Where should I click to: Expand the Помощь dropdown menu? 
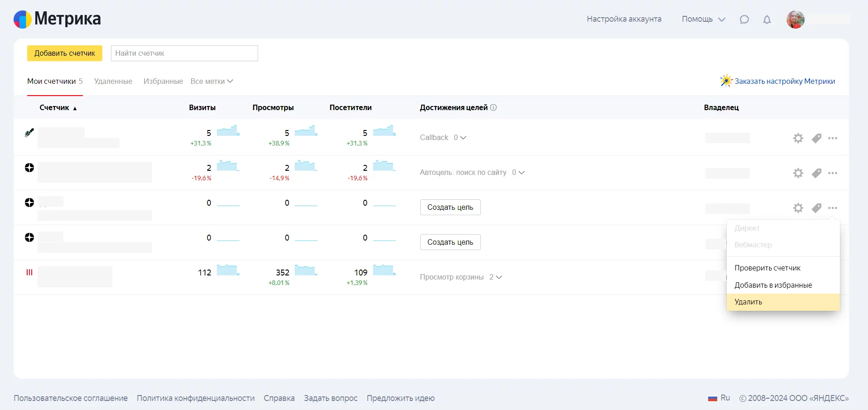coord(703,19)
